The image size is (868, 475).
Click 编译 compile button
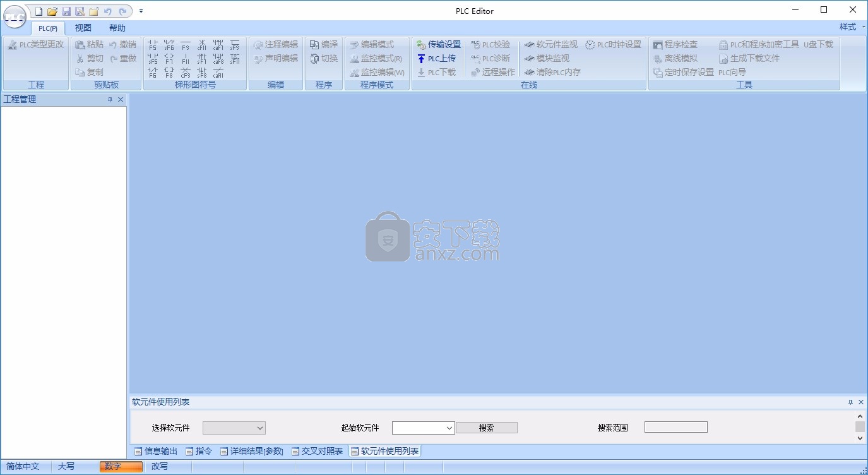tap(324, 44)
